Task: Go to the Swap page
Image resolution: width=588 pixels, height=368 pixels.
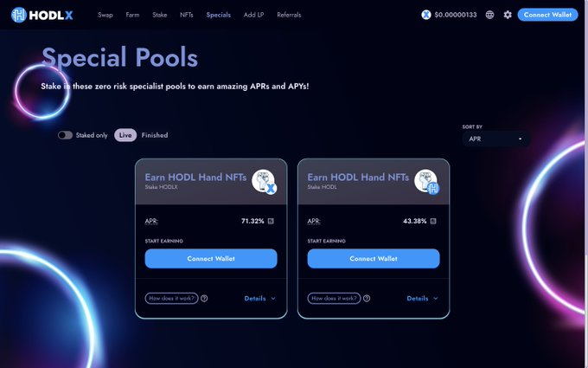Action: click(x=105, y=15)
